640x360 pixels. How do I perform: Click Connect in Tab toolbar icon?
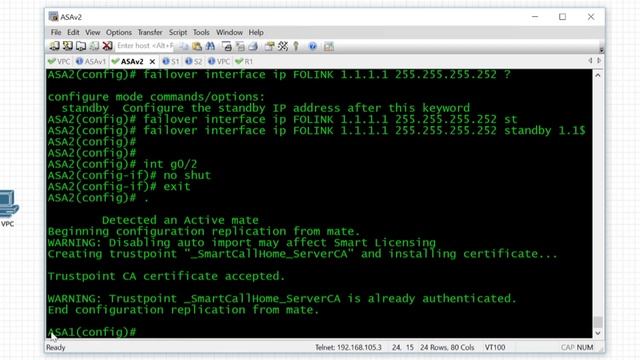(x=81, y=46)
